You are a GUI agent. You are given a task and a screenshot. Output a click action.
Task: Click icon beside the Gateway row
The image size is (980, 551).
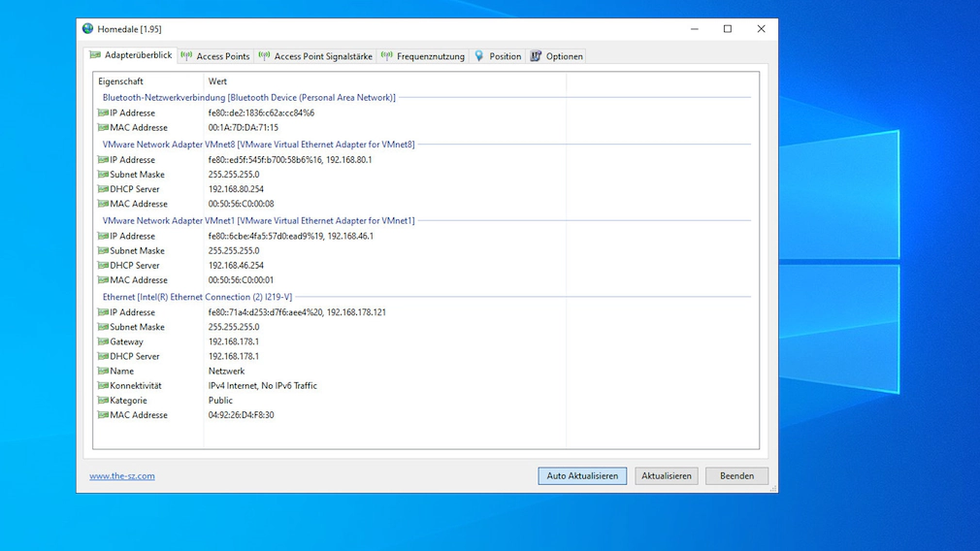click(103, 341)
